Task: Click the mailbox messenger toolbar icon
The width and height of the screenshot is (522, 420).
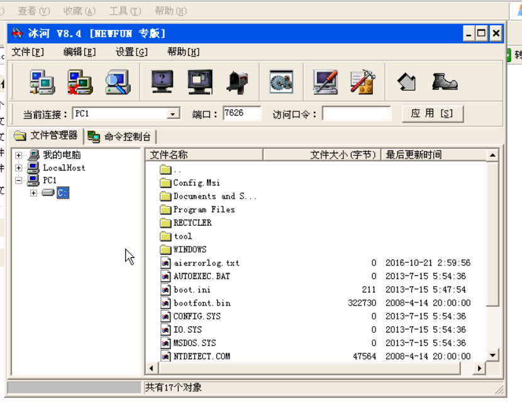Action: pos(238,82)
